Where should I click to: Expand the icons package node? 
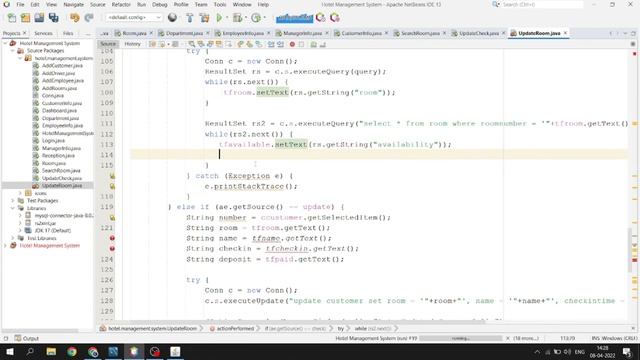tap(20, 193)
